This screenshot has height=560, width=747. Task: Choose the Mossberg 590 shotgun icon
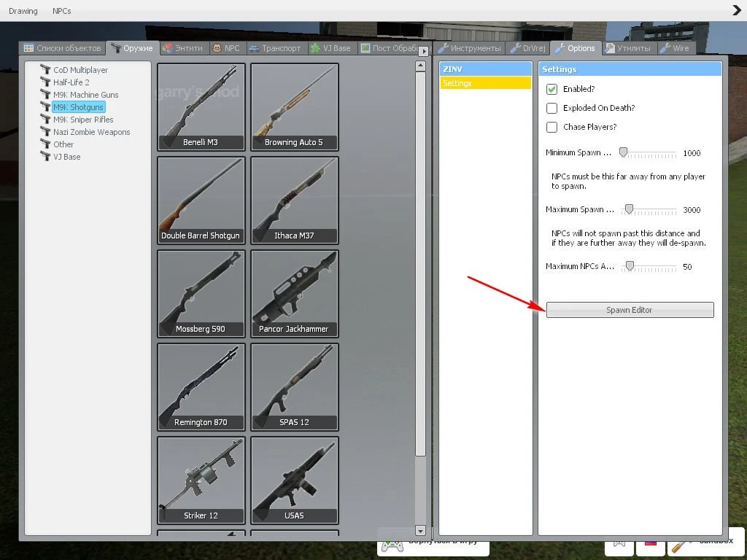tap(201, 294)
